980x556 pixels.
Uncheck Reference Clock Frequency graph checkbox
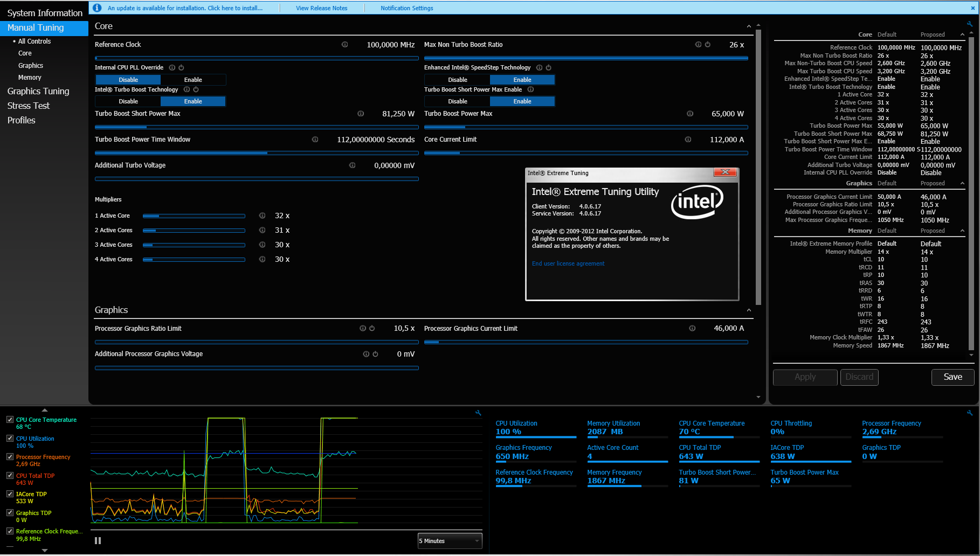point(10,531)
